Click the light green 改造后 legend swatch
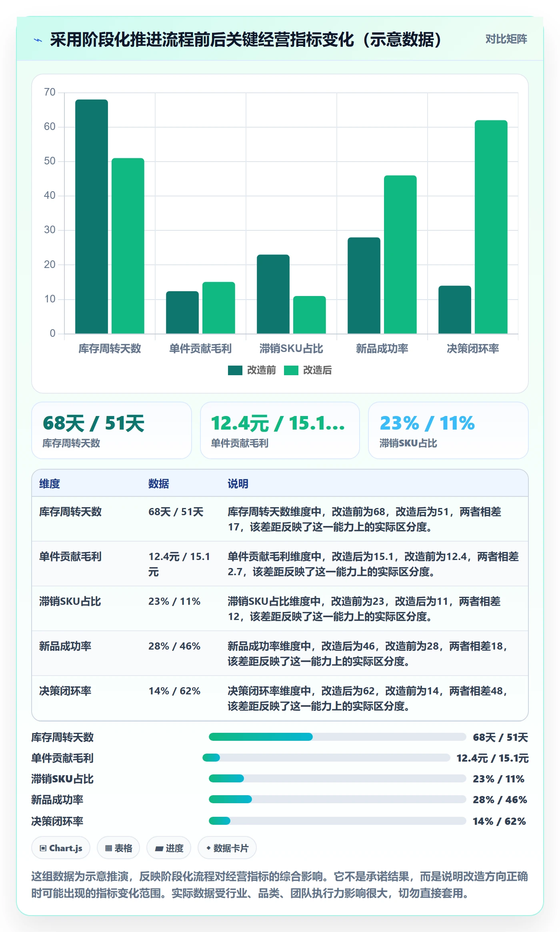Image resolution: width=560 pixels, height=932 pixels. click(291, 370)
